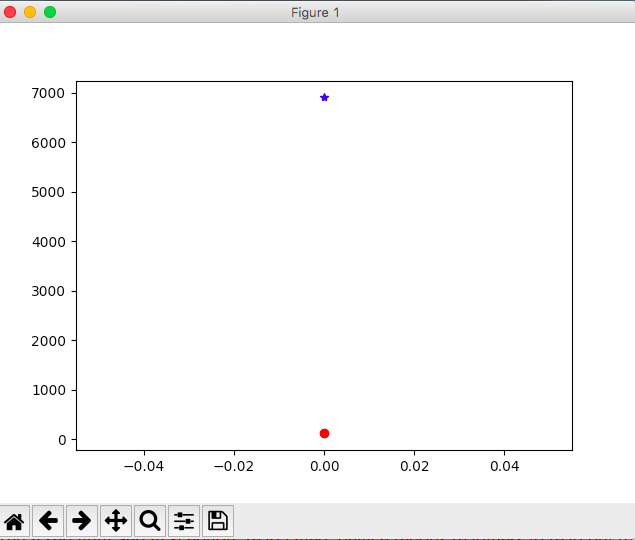Go back to the previous view
The image size is (635, 540).
tap(48, 521)
